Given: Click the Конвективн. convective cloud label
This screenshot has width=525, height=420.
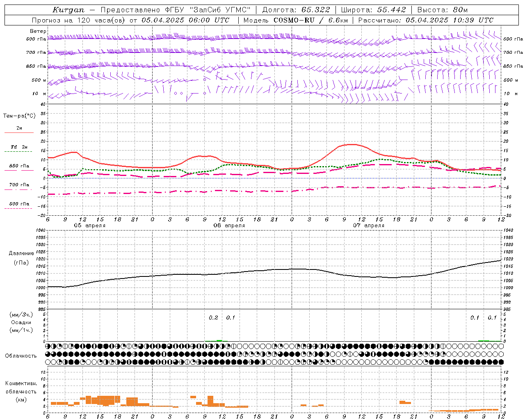Looking at the screenshot, I should pyautogui.click(x=21, y=383).
